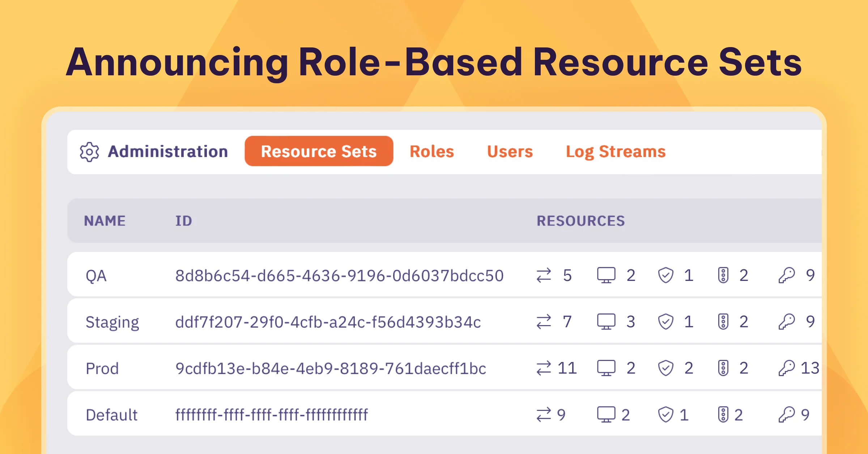Click the shield check icon in Staging row
The image size is (868, 454).
[665, 321]
